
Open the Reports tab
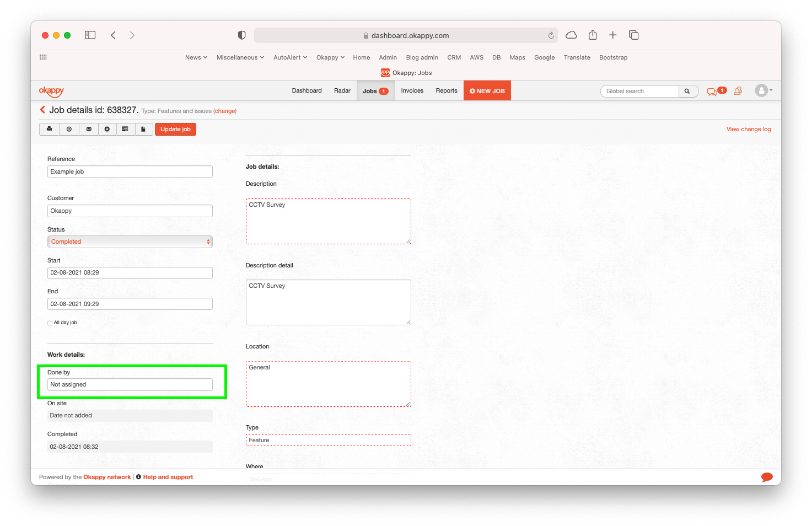[x=447, y=90]
